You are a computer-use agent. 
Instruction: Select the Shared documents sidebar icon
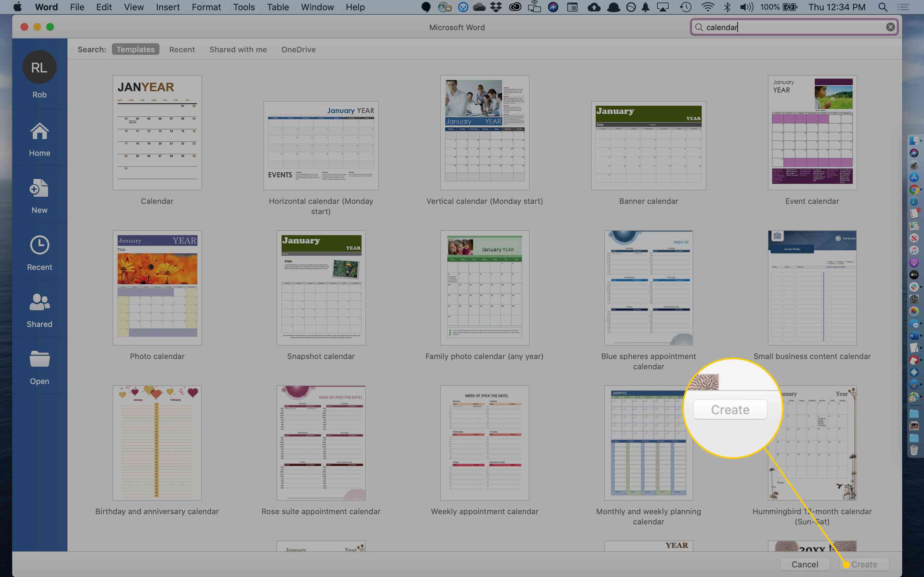tap(39, 310)
